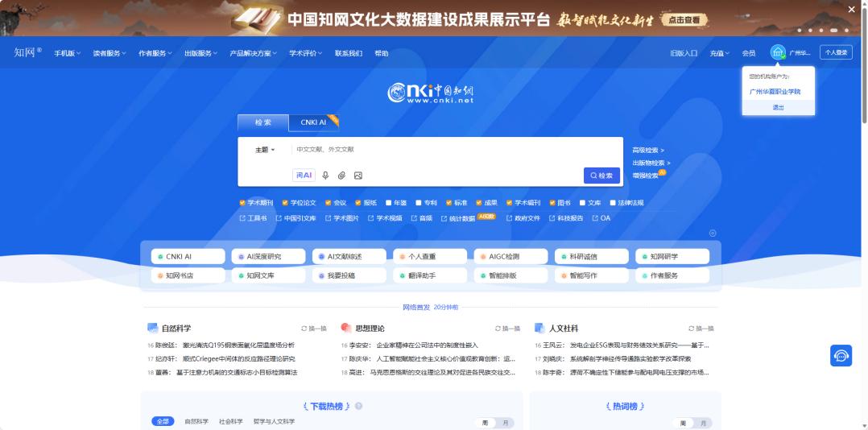
Task: Uncheck the 标准 checkbox
Action: (449, 203)
